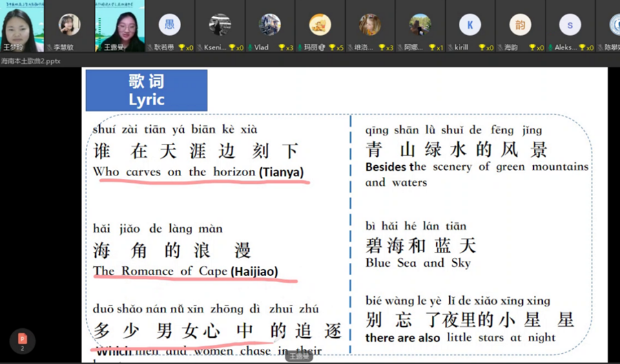Click lyric line 碧海和蓝天
Screen dimensions: 620x364
(x=421, y=246)
